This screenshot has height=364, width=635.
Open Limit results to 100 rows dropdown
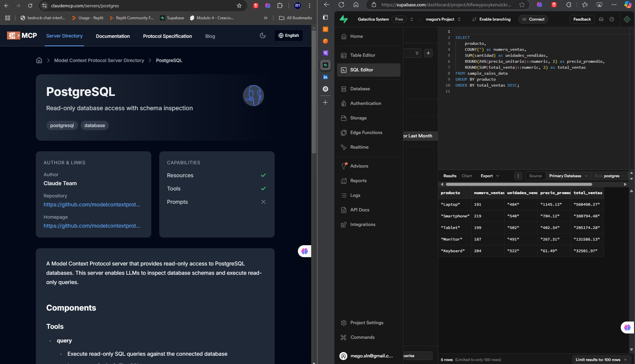point(601,360)
